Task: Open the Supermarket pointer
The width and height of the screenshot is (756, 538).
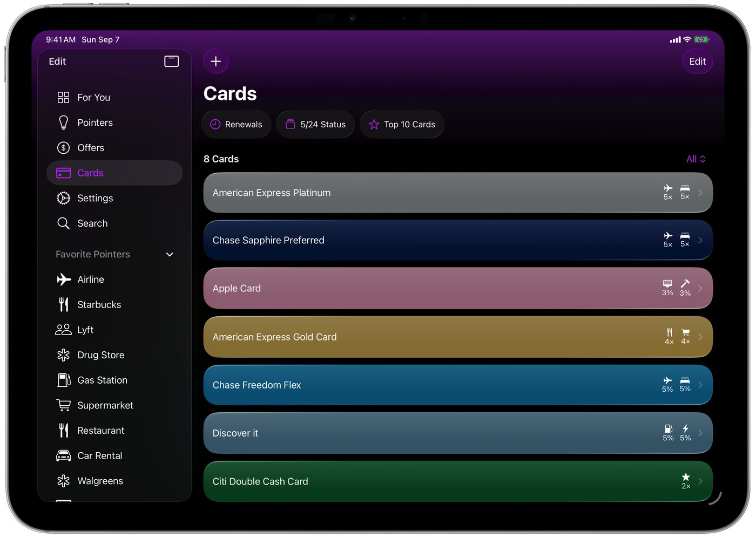Action: [105, 405]
